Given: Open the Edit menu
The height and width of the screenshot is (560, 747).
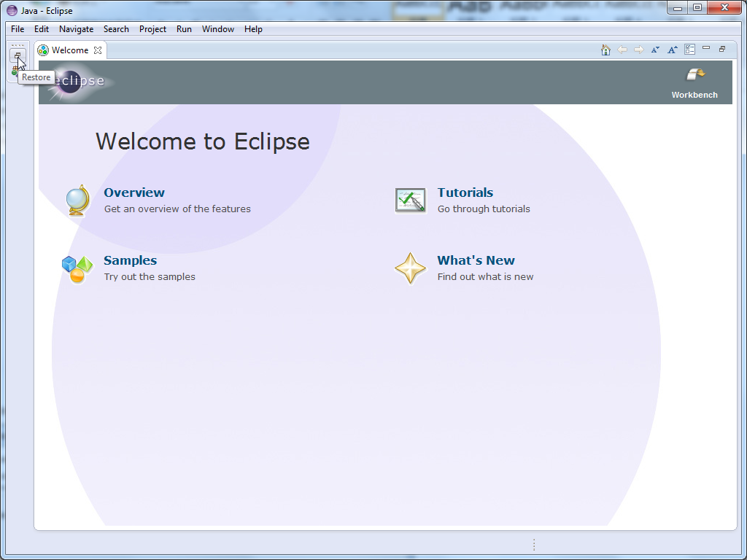Looking at the screenshot, I should click(x=42, y=29).
